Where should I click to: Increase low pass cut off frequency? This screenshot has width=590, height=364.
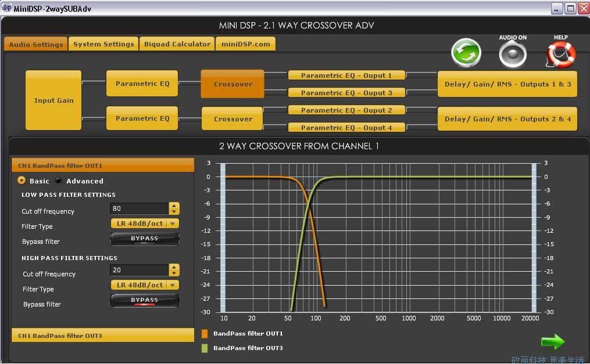174,206
